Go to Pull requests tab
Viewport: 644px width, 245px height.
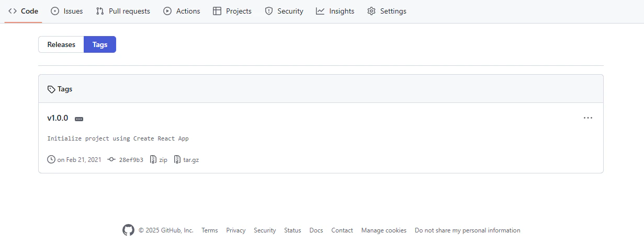pos(123,11)
